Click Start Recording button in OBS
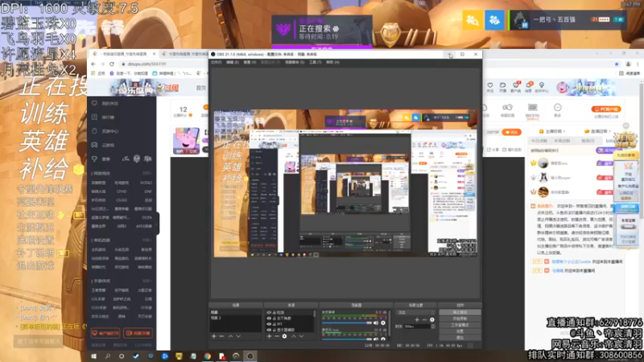This screenshot has width=644, height=362. [460, 319]
